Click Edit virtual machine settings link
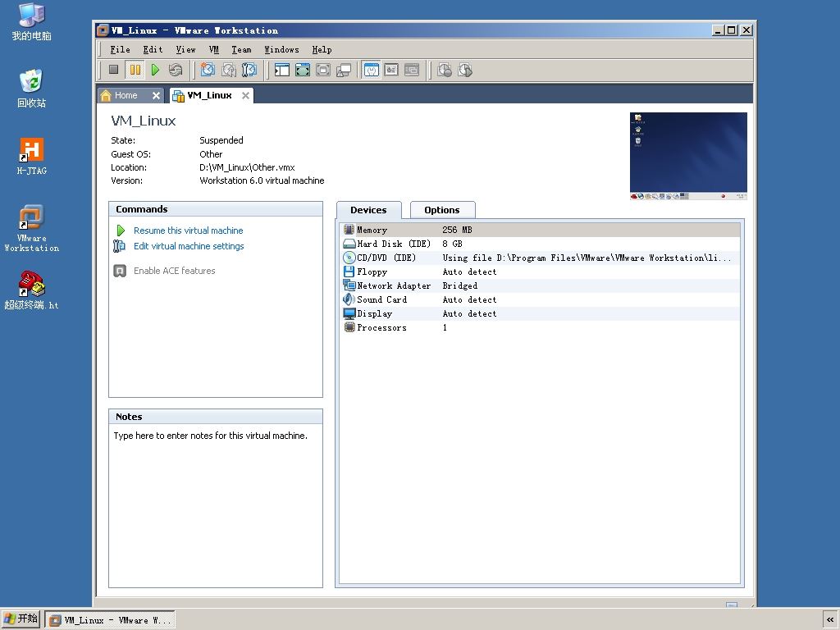Screen dimensions: 840x630 [x=189, y=246]
